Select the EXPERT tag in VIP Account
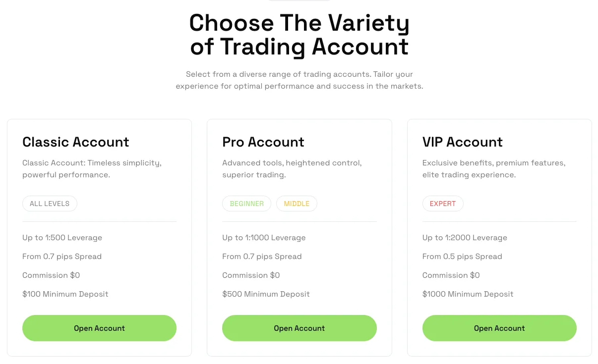The image size is (598, 364). (443, 204)
